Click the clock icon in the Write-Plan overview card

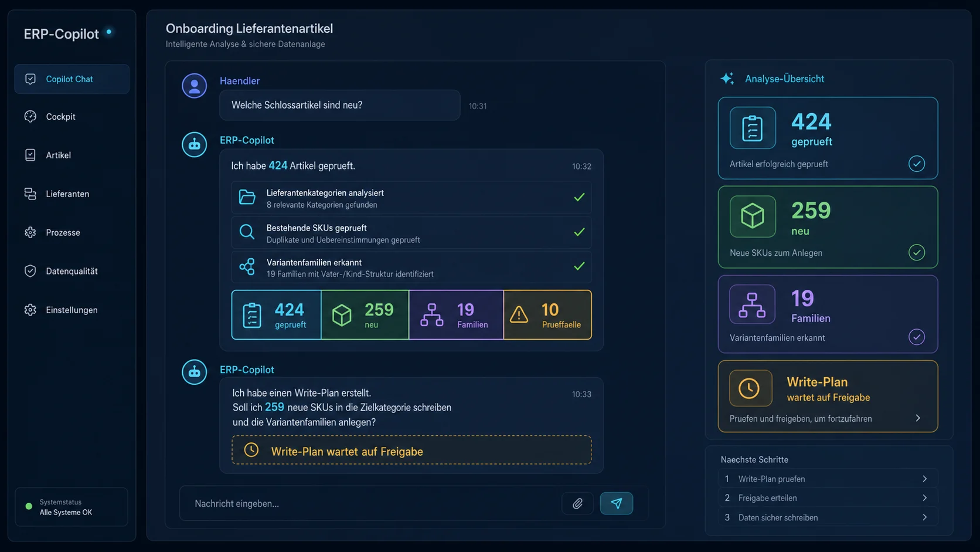[750, 388]
